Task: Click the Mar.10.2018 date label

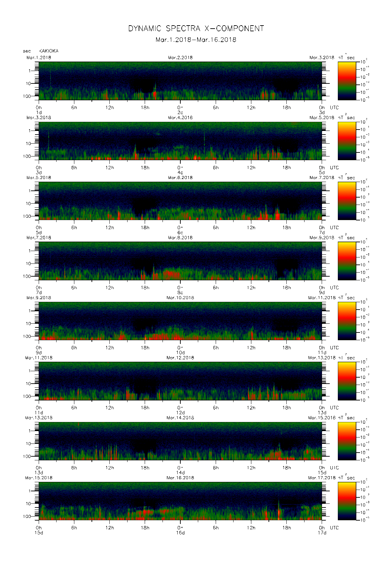Action: point(180,297)
